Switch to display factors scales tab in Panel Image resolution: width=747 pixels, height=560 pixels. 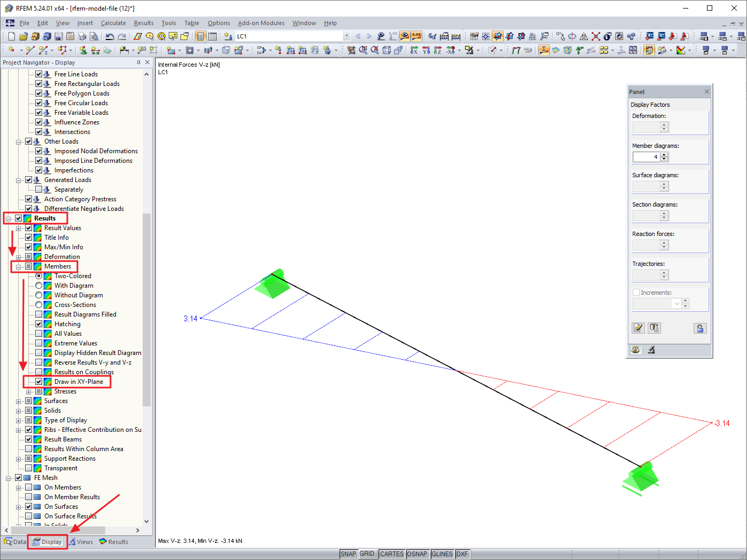click(x=635, y=350)
